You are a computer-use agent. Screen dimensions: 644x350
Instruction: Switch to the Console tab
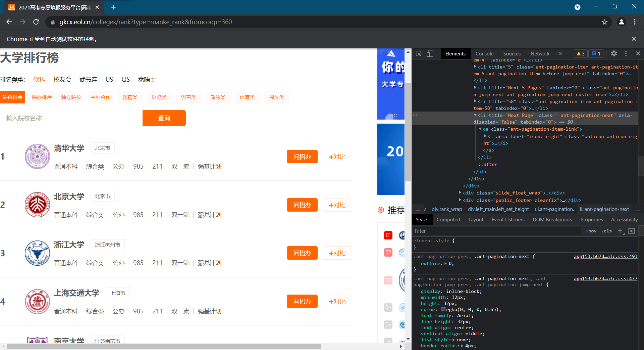coord(484,54)
